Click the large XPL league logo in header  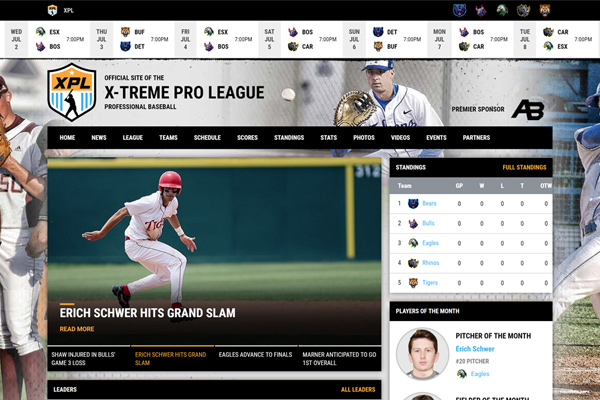72,93
